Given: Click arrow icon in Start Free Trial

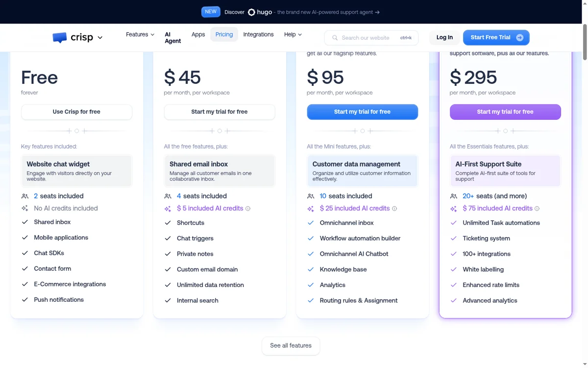Looking at the screenshot, I should (519, 37).
